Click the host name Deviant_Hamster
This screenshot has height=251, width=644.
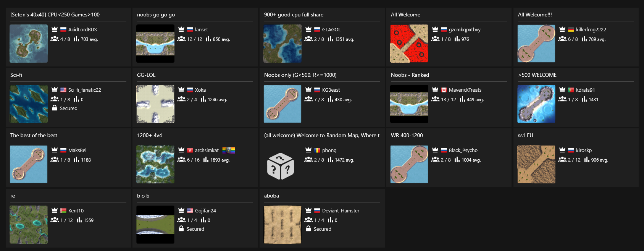tap(341, 211)
